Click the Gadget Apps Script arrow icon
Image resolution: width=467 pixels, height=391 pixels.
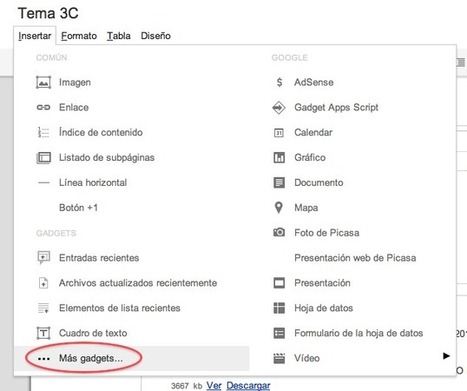click(x=279, y=107)
